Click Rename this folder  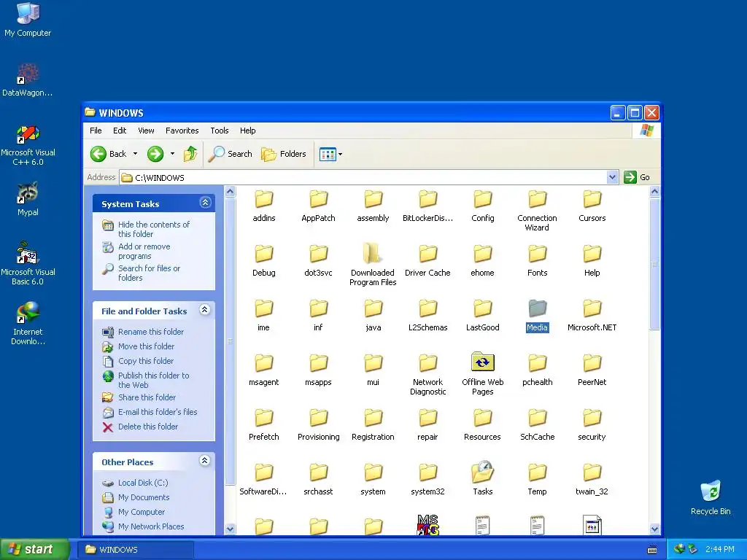coord(150,332)
